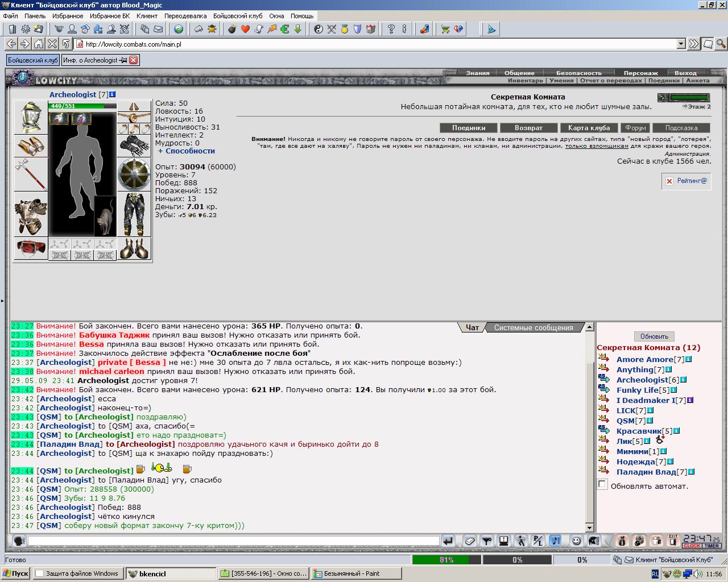The image size is (728, 582).
Task: Toggle the highlighted music note chat button
Action: click(x=556, y=541)
